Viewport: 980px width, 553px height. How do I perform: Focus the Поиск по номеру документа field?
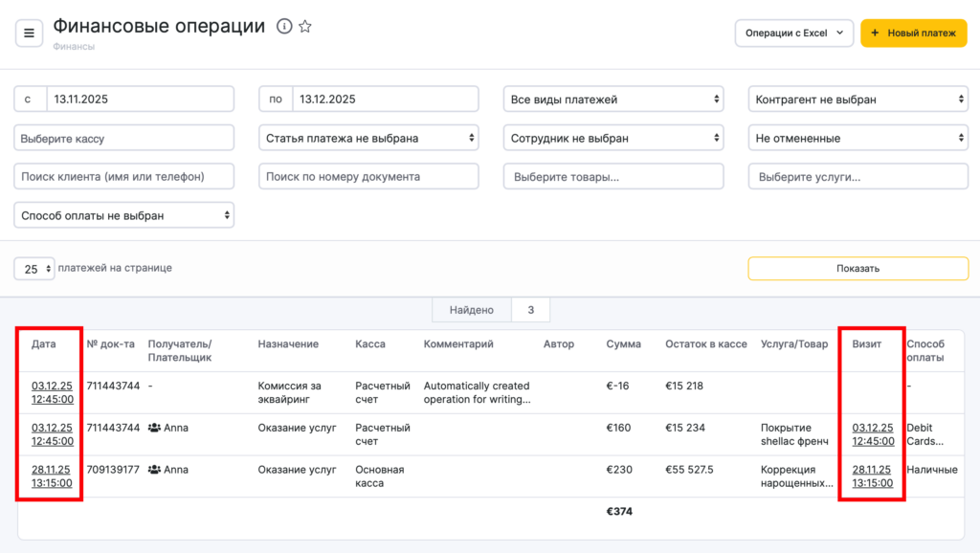tap(368, 176)
